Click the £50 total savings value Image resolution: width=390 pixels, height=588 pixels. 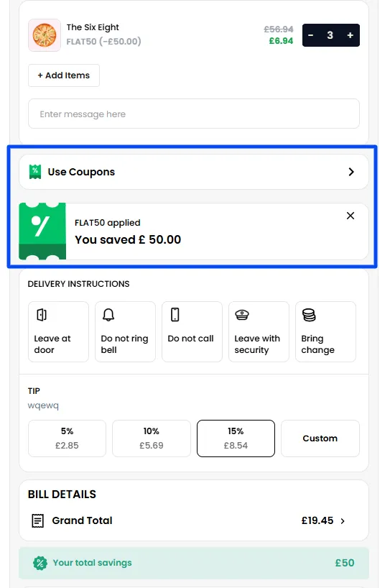coord(345,563)
